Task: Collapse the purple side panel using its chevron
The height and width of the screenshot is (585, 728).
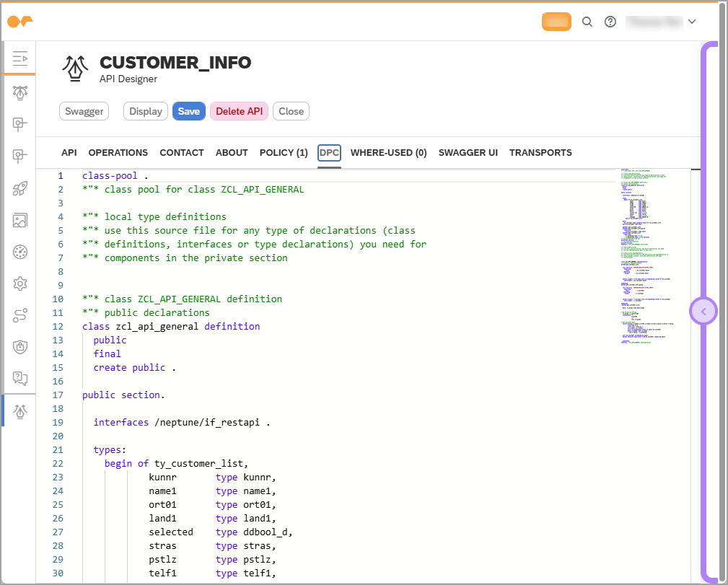Action: (703, 311)
